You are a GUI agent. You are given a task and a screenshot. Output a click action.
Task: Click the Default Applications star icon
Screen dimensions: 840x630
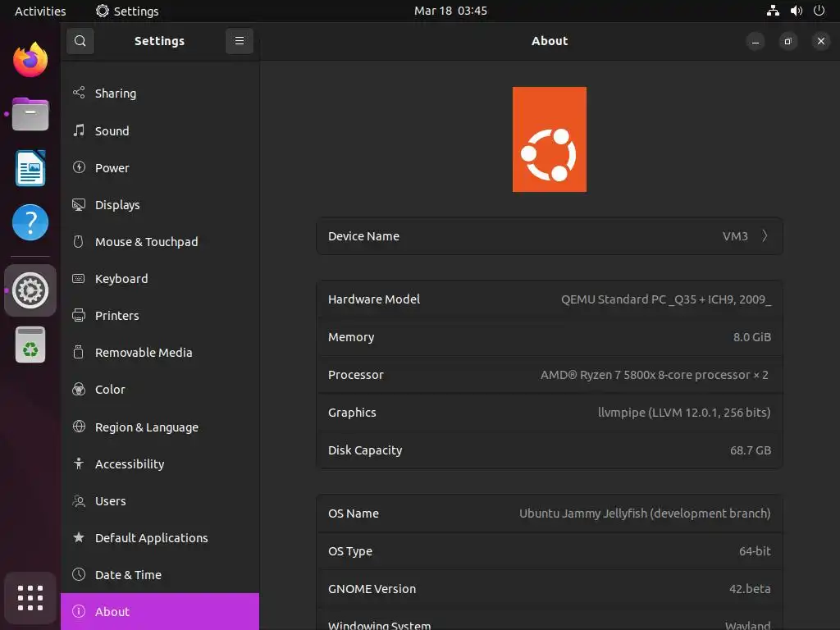click(79, 537)
